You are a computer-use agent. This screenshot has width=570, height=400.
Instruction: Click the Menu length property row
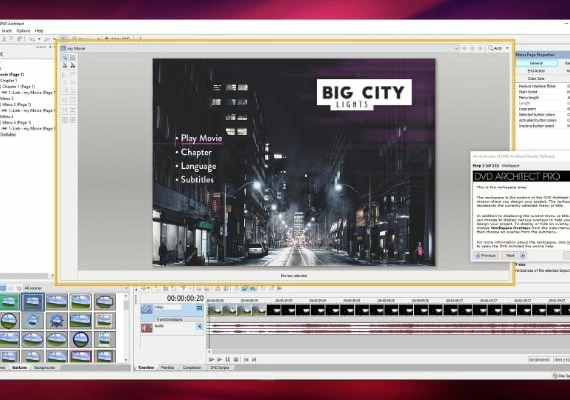point(543,97)
